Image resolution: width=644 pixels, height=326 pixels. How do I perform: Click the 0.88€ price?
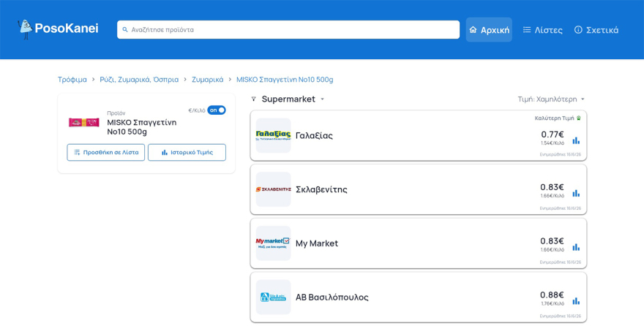coord(552,295)
